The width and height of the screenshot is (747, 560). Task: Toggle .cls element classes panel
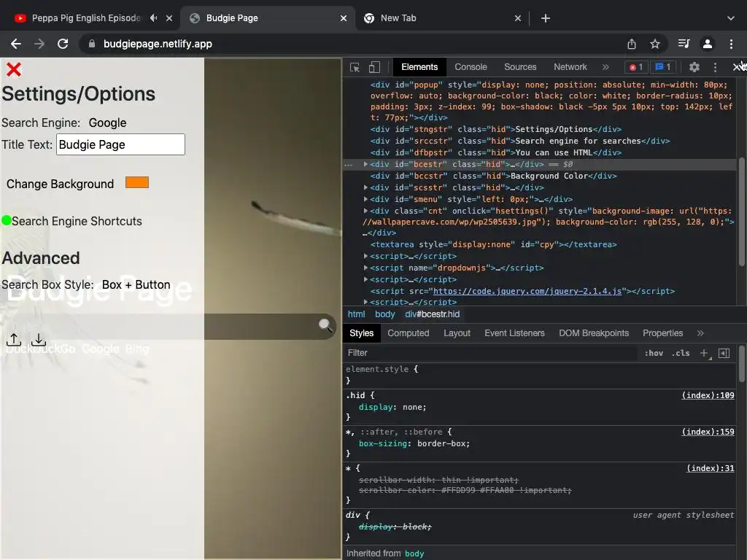click(681, 353)
